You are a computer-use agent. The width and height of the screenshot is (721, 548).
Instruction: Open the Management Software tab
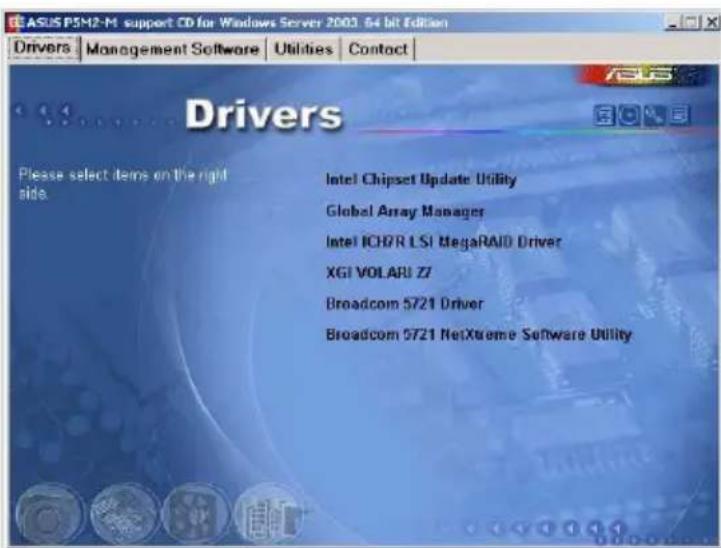pos(173,49)
